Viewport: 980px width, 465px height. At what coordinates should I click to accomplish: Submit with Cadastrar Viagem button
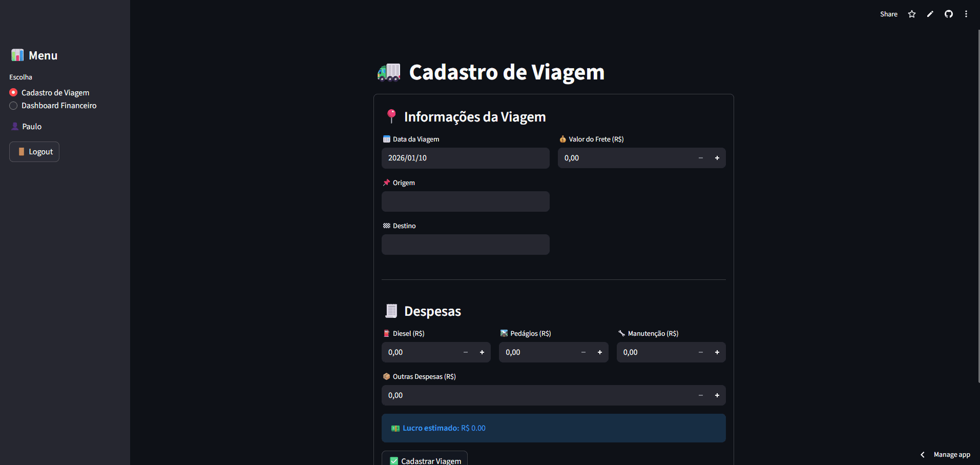point(425,460)
